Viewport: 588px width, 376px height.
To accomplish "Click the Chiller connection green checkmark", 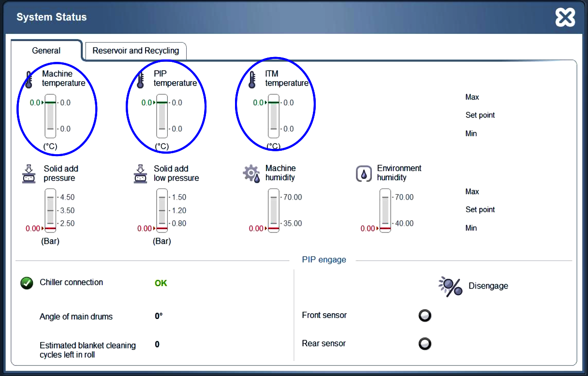I will tap(27, 283).
